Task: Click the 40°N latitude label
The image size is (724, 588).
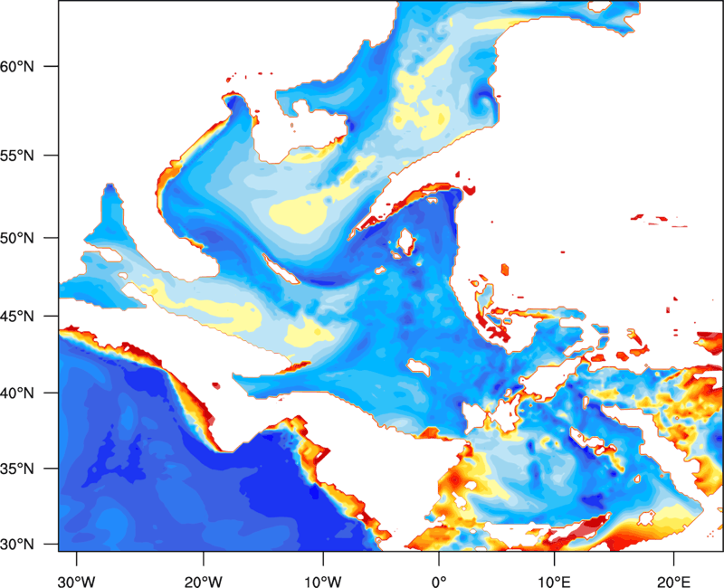Action: (17, 394)
